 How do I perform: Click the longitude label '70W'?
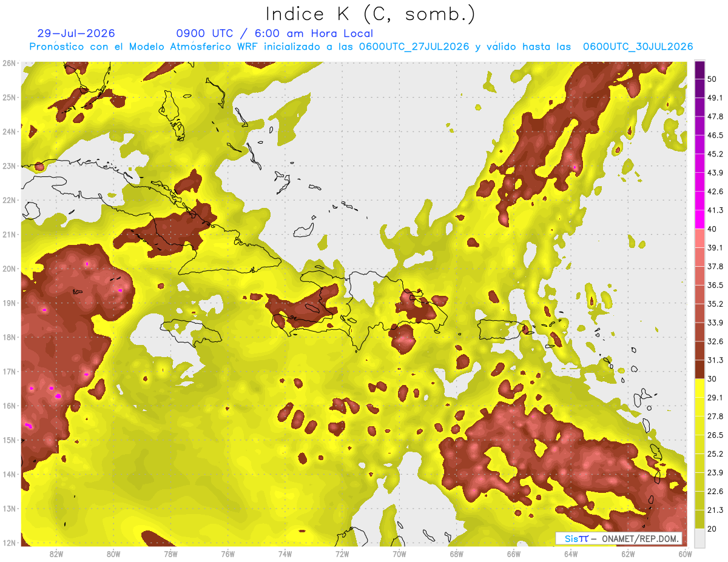(x=399, y=554)
